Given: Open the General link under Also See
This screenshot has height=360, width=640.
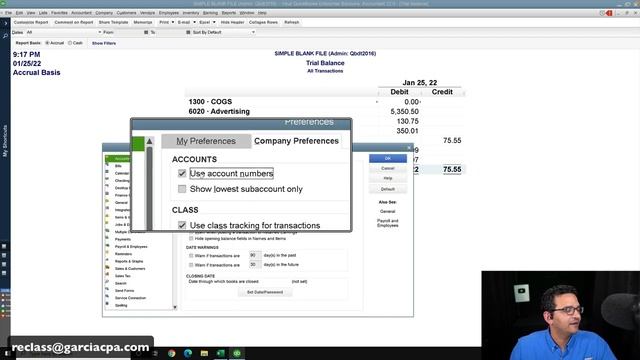Looking at the screenshot, I should pos(387,211).
